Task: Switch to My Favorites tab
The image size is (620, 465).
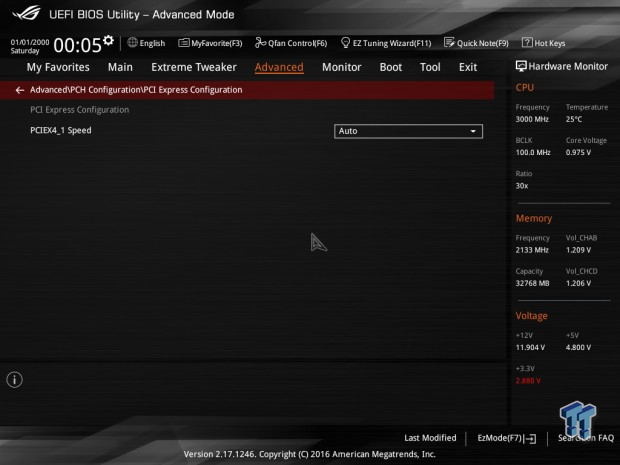Action: 58,67
